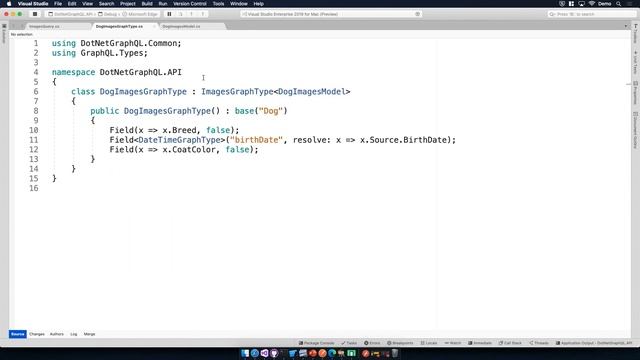Viewport: 640px width, 360px height.
Task: Open the Errors pad
Action: pyautogui.click(x=372, y=343)
